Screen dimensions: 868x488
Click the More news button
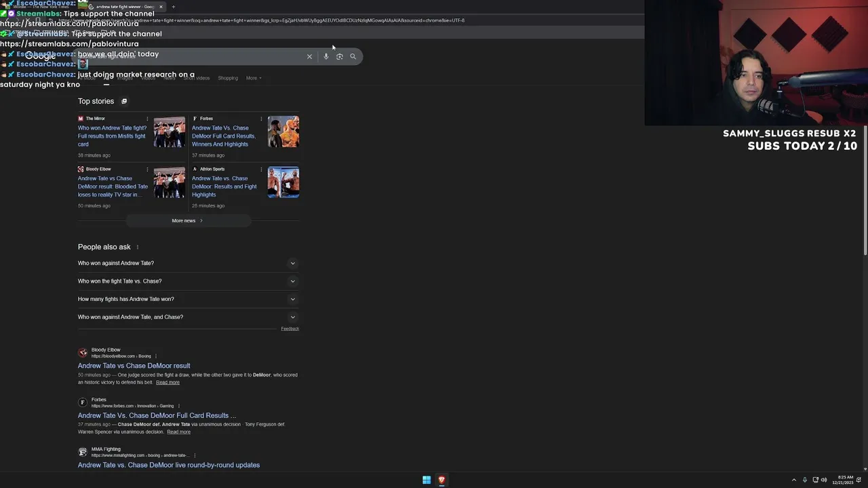pos(188,220)
